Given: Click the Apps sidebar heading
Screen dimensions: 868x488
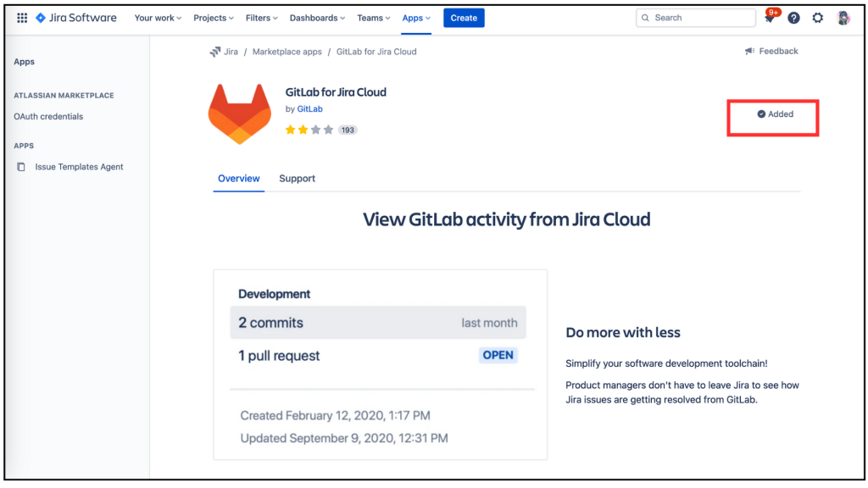Looking at the screenshot, I should click(24, 61).
